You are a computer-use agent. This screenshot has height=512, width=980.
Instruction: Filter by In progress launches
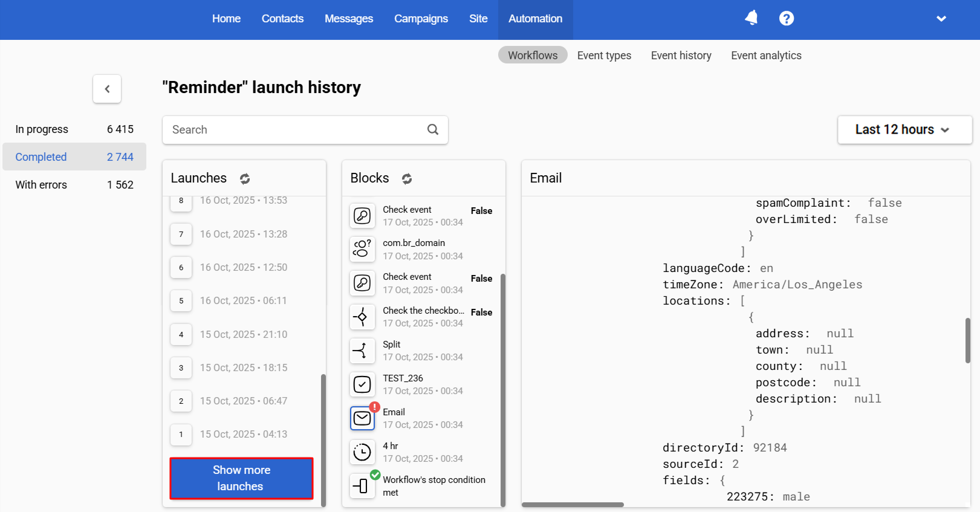click(x=74, y=129)
